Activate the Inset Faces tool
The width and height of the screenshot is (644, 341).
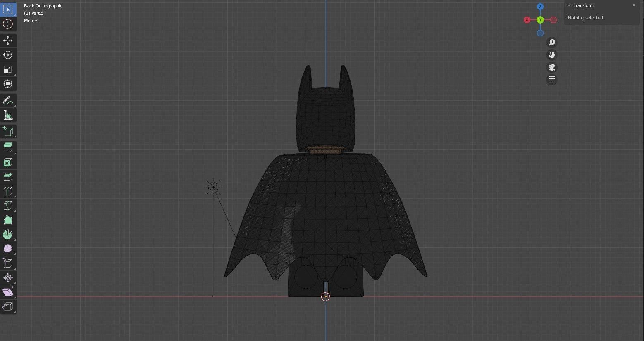click(x=8, y=162)
